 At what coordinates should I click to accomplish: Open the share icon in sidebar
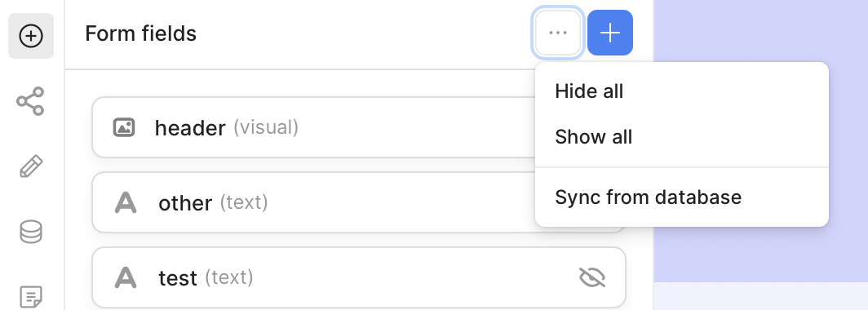30,101
